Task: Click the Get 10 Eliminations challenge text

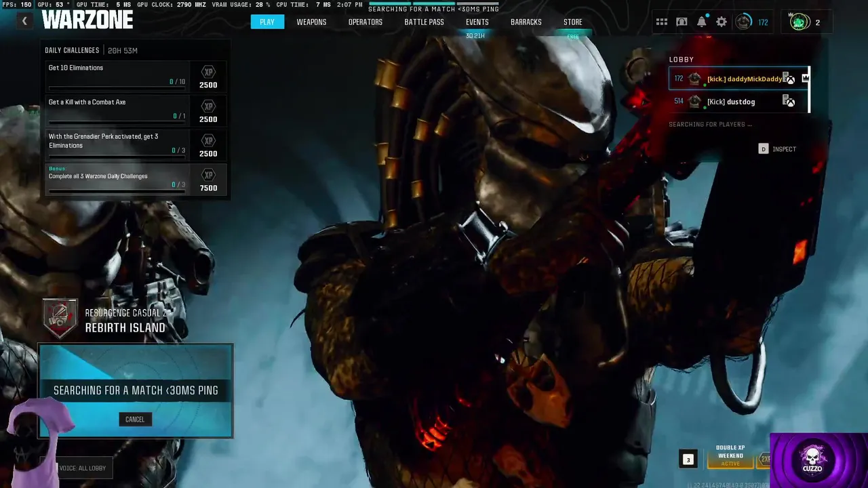Action: coord(76,68)
